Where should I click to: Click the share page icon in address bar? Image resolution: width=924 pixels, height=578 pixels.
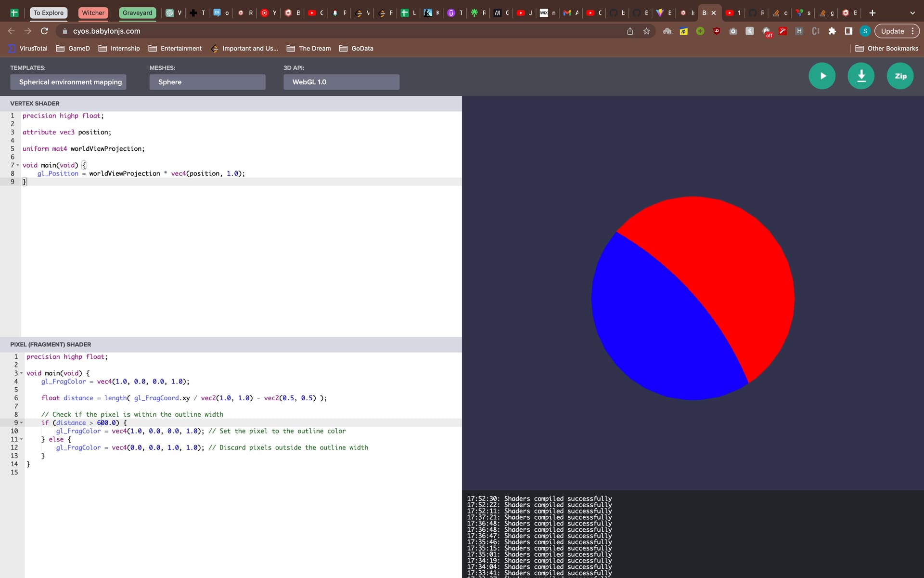(630, 31)
